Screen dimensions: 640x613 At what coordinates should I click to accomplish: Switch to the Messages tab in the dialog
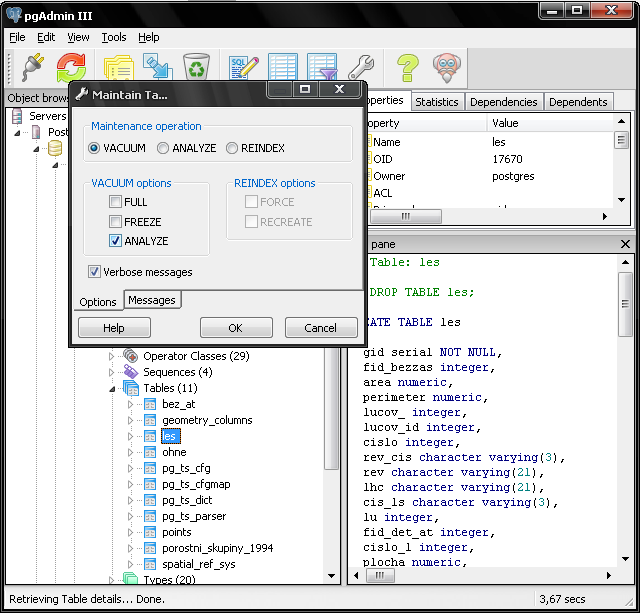[x=152, y=300]
